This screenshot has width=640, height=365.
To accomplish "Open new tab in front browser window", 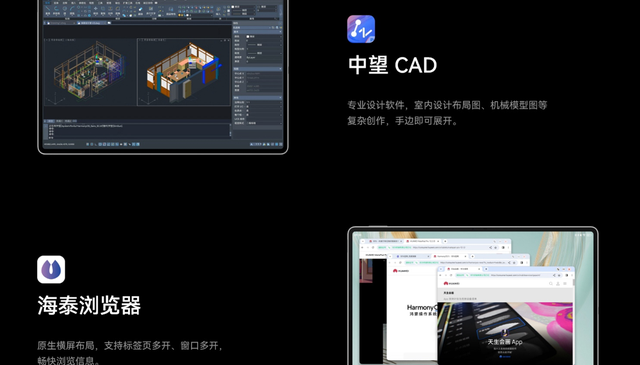I will pos(486,269).
